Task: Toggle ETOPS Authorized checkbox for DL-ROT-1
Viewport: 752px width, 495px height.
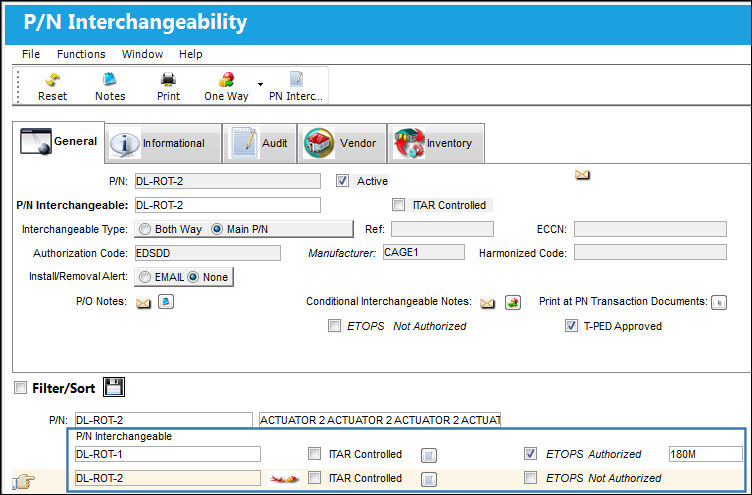Action: [x=530, y=453]
